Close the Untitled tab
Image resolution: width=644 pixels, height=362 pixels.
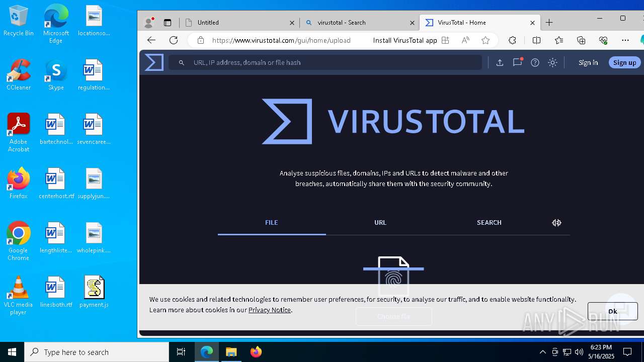tap(292, 23)
